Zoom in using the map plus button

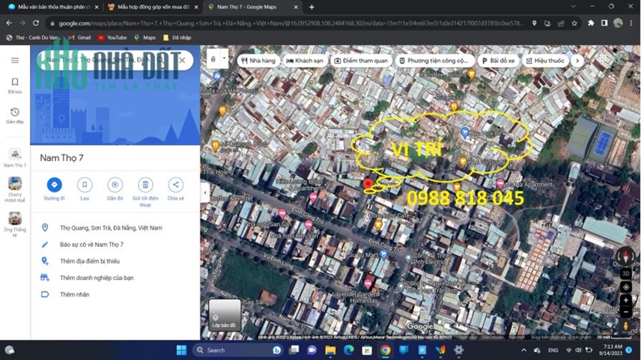click(x=625, y=300)
